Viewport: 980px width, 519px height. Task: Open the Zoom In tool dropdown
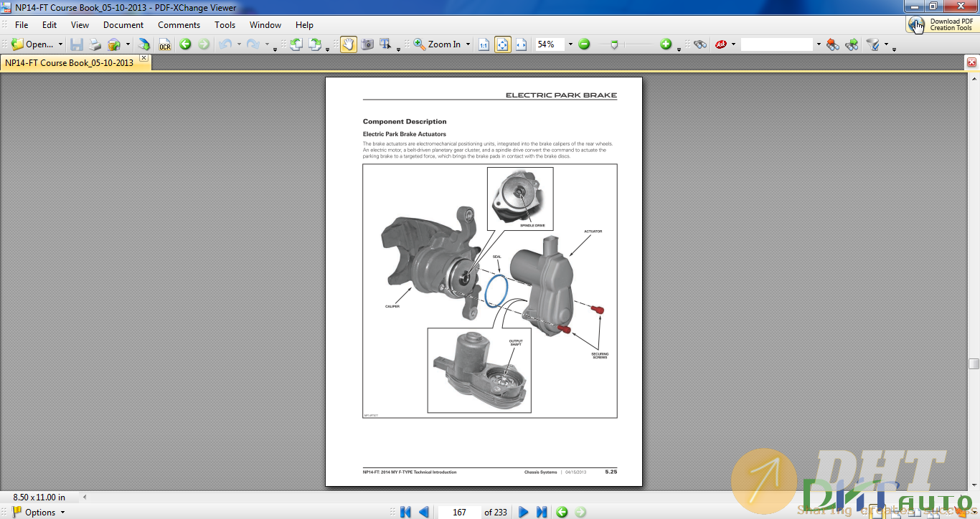[x=468, y=44]
